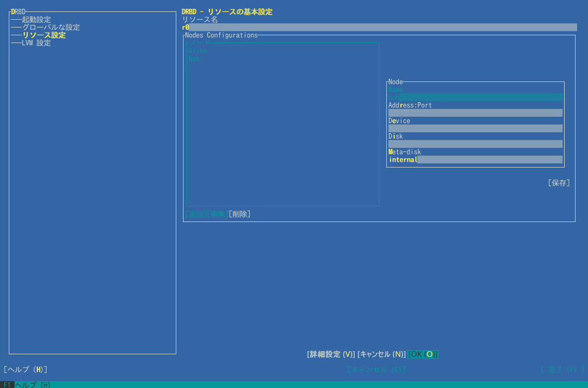
Task: Click キャンセル (N)
Action: tap(382, 354)
